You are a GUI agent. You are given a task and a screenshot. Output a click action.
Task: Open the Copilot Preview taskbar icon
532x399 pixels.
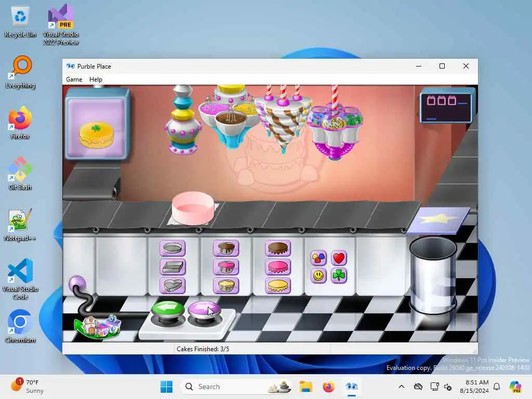515,387
